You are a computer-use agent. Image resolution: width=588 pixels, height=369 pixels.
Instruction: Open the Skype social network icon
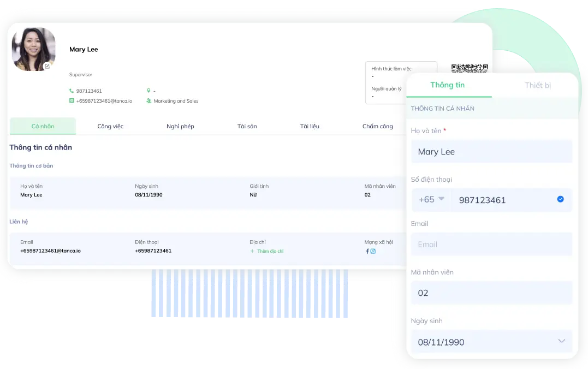click(373, 251)
